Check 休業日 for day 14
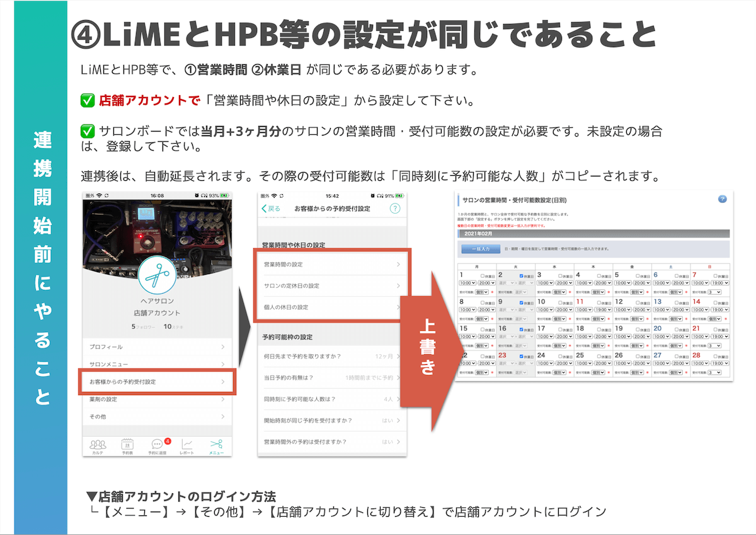Image resolution: width=756 pixels, height=535 pixels. point(715,302)
